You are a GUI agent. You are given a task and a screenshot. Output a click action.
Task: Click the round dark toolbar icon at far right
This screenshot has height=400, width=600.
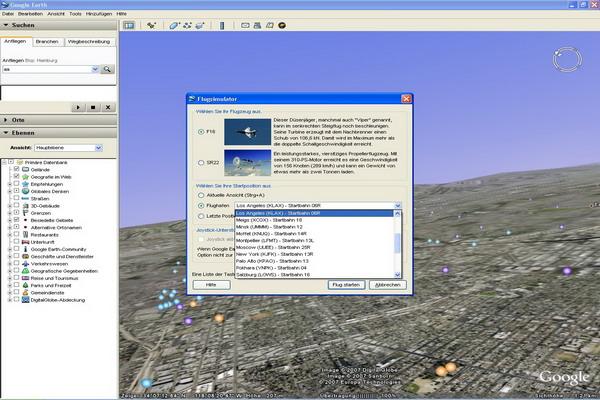pos(282,25)
